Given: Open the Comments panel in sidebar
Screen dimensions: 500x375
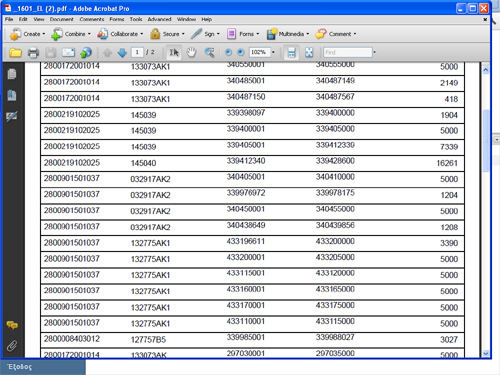Looking at the screenshot, I should [12, 325].
